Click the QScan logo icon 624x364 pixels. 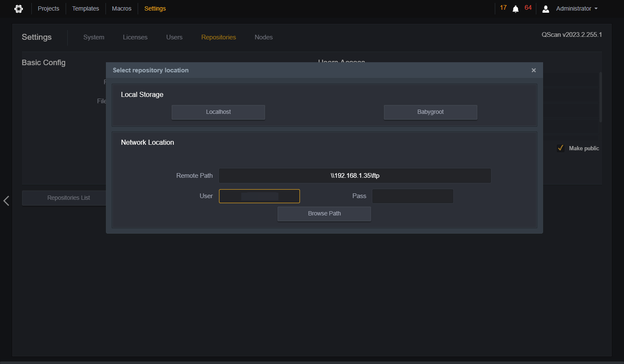point(19,8)
